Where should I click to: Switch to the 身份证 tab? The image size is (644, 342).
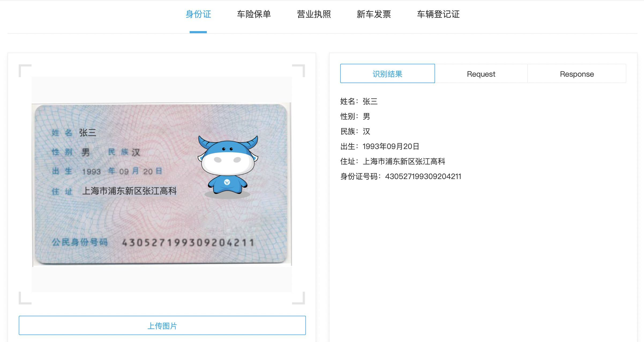tap(198, 14)
